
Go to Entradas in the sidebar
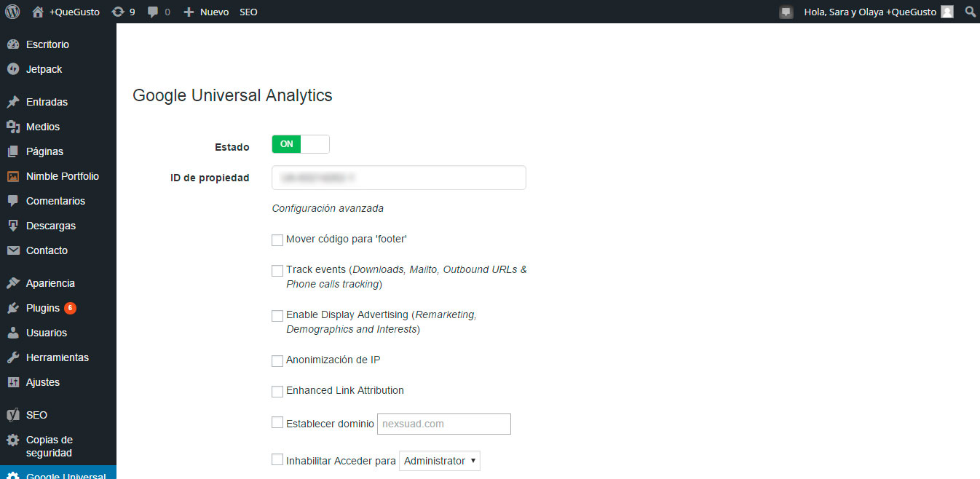[x=47, y=102]
